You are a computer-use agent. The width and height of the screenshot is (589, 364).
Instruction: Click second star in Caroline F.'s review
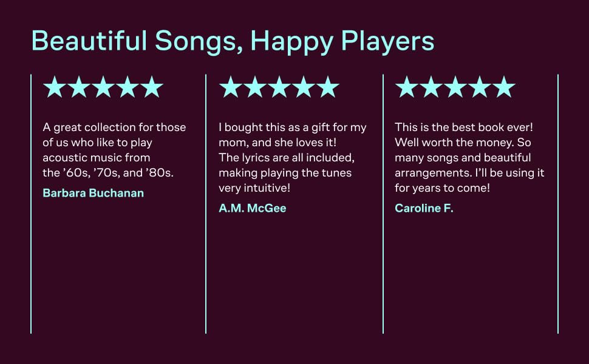point(431,87)
